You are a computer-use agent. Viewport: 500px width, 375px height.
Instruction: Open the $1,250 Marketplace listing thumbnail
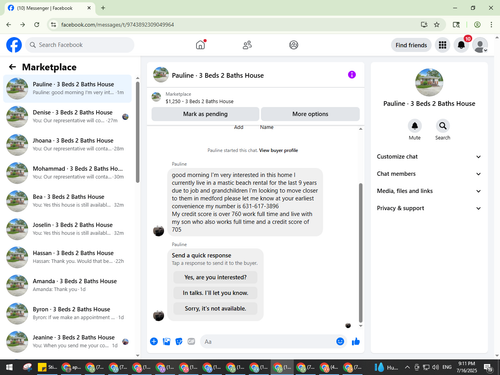[156, 97]
